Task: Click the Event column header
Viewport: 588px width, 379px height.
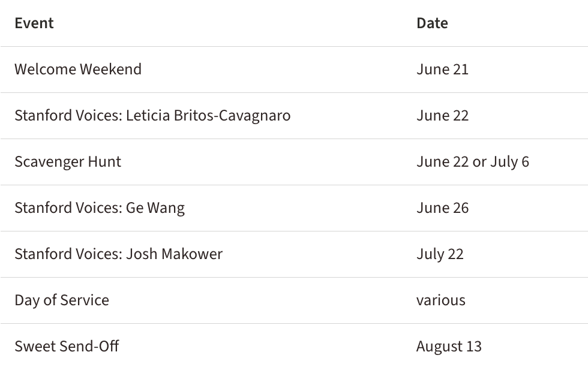Action: tap(34, 23)
